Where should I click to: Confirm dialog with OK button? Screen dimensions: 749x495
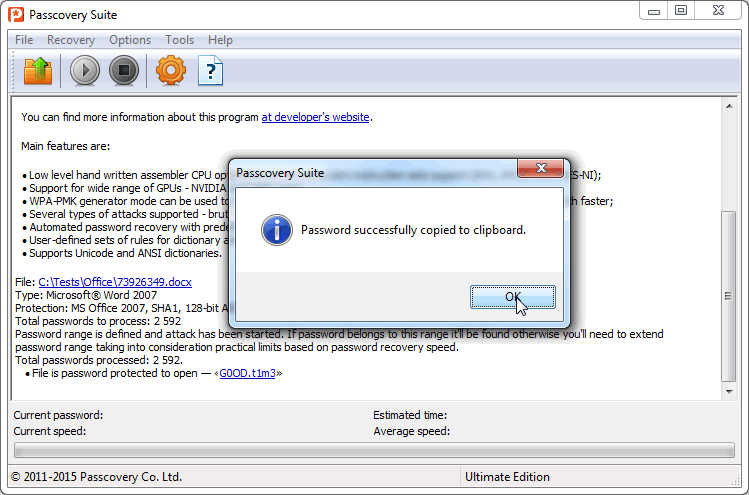point(513,297)
